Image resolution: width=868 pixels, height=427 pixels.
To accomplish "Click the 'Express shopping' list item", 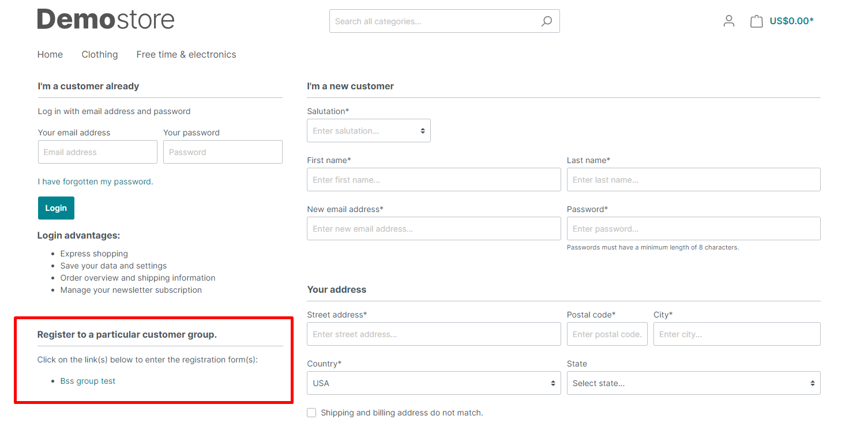I will point(94,254).
